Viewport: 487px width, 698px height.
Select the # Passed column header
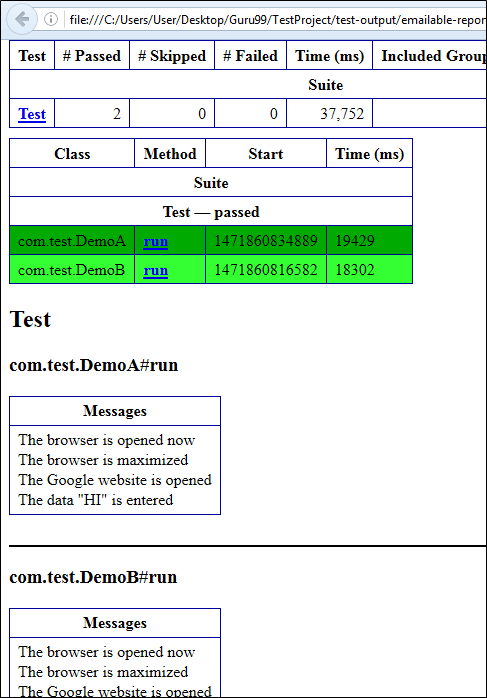click(x=92, y=56)
